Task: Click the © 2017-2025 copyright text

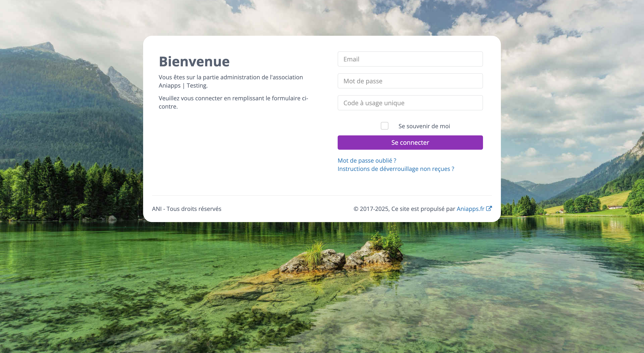Action: coord(404,209)
